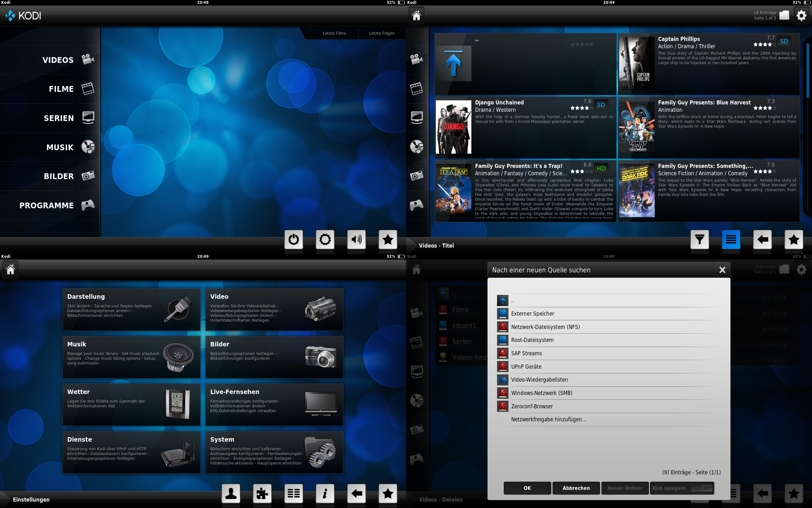Open BILDER menu entry
Image resolution: width=812 pixels, height=508 pixels.
50,177
